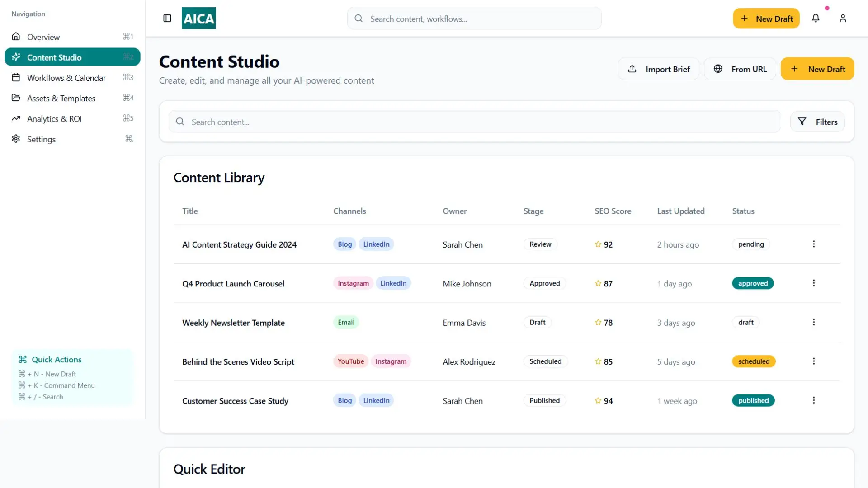Click the From URL button

pos(740,69)
